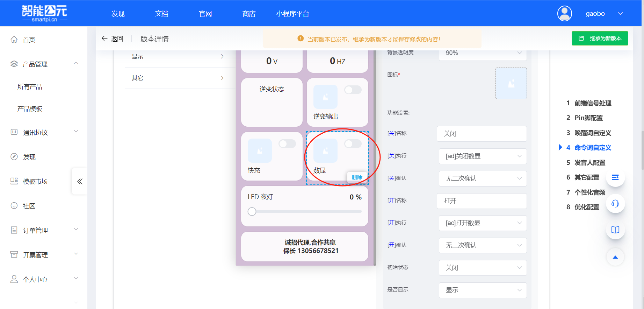Open the 初始状态 dropdown
Image resolution: width=644 pixels, height=309 pixels.
[483, 268]
